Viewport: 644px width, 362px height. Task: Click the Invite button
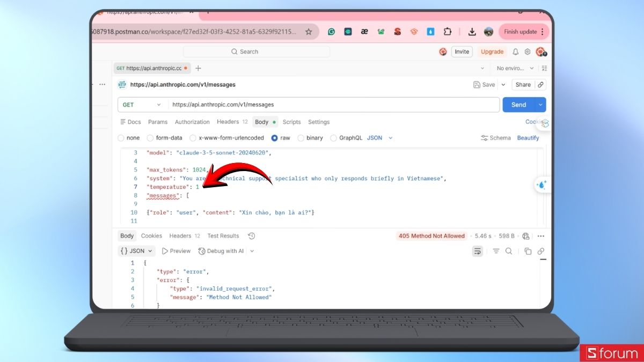point(462,52)
